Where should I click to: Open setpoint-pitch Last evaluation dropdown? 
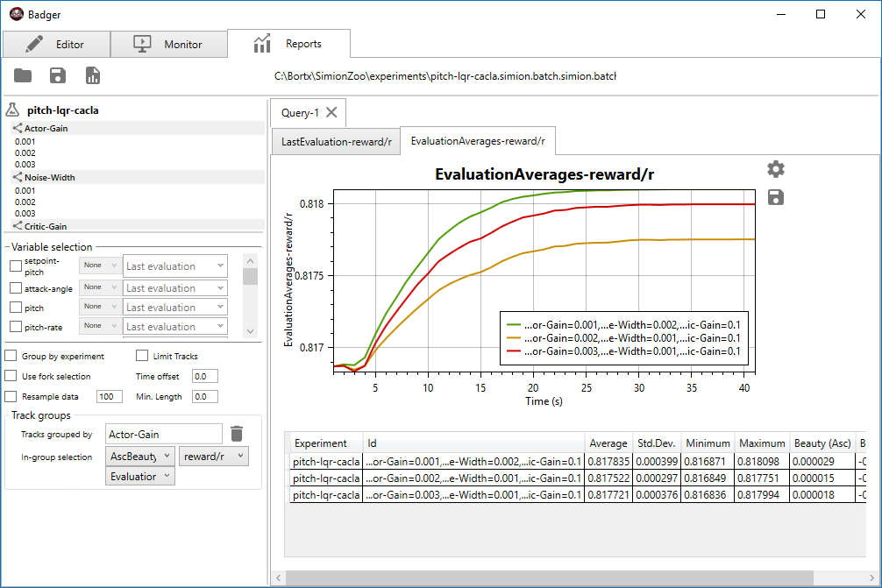175,266
